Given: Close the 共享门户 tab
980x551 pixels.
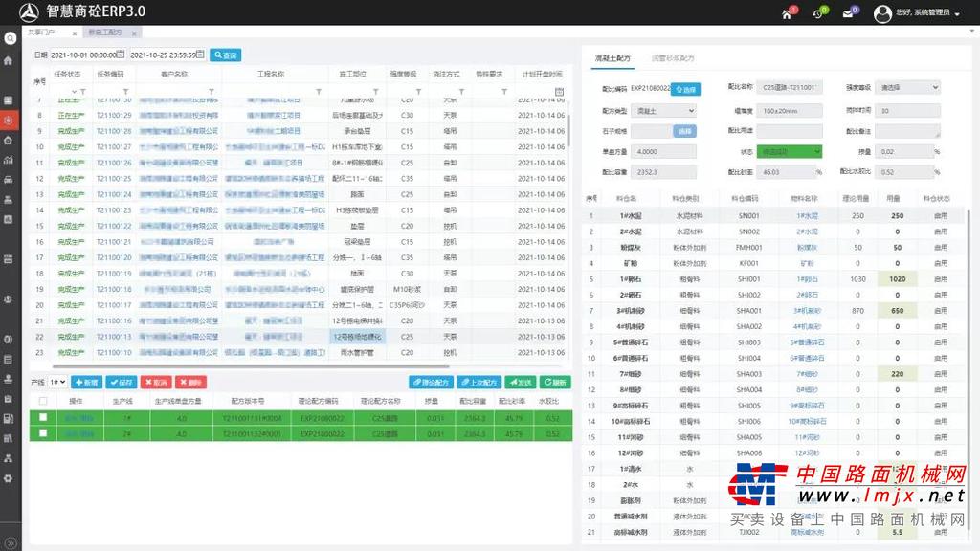Looking at the screenshot, I should (75, 33).
